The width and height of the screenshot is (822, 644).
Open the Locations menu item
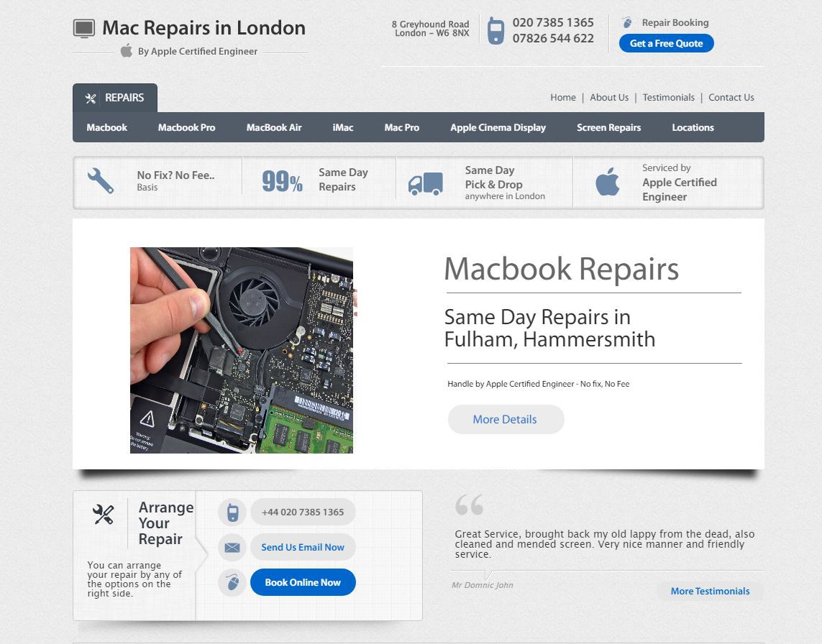tap(693, 127)
